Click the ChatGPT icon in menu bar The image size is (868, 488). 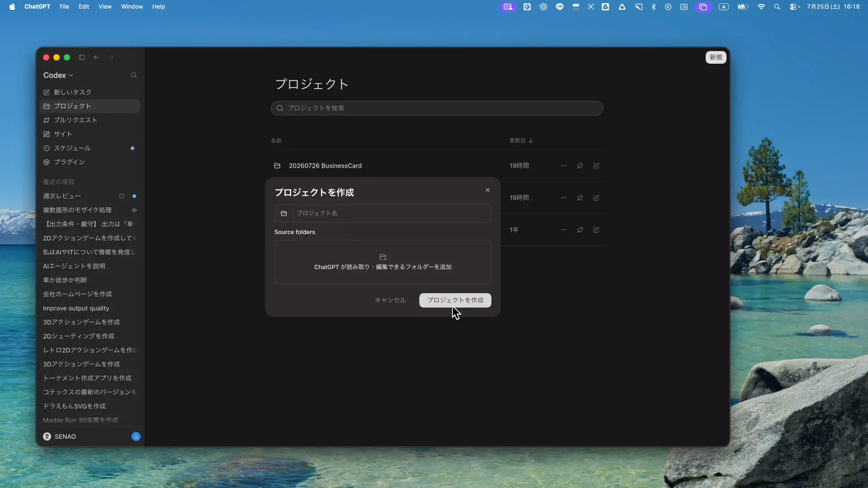(x=543, y=7)
